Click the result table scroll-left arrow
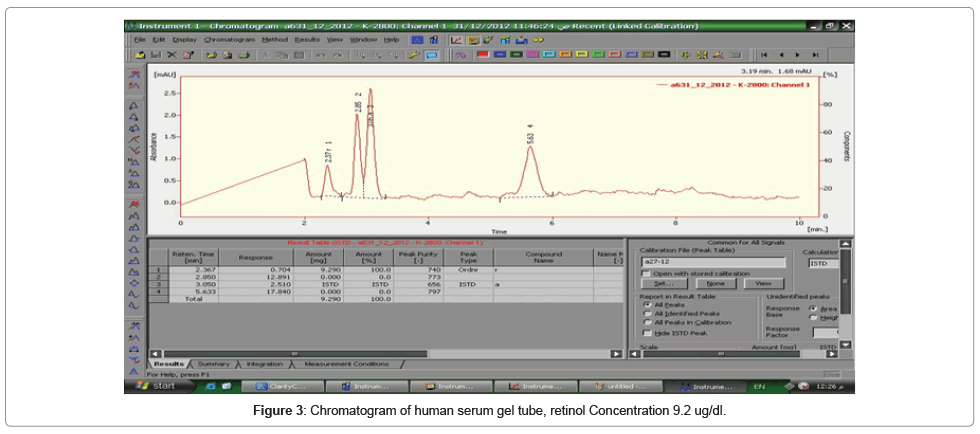 (x=156, y=353)
